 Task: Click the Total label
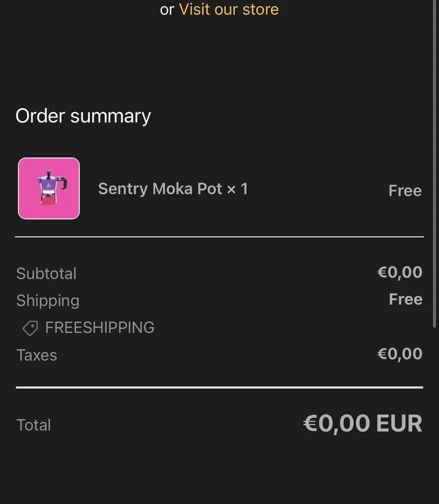point(34,425)
